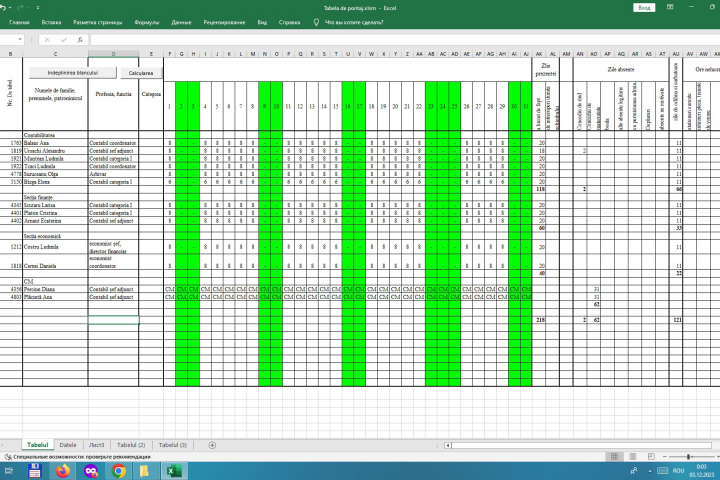Select green day 2 header cell
Image resolution: width=720 pixels, height=480 pixels.
coord(181,106)
